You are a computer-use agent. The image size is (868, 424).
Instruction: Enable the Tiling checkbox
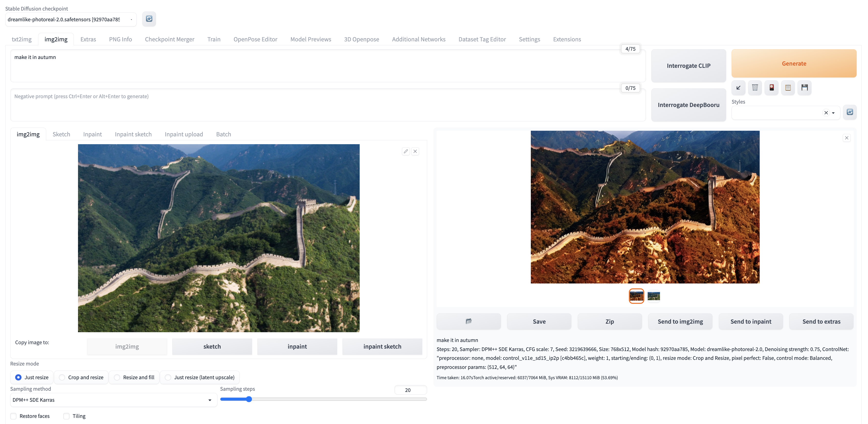[x=66, y=416]
